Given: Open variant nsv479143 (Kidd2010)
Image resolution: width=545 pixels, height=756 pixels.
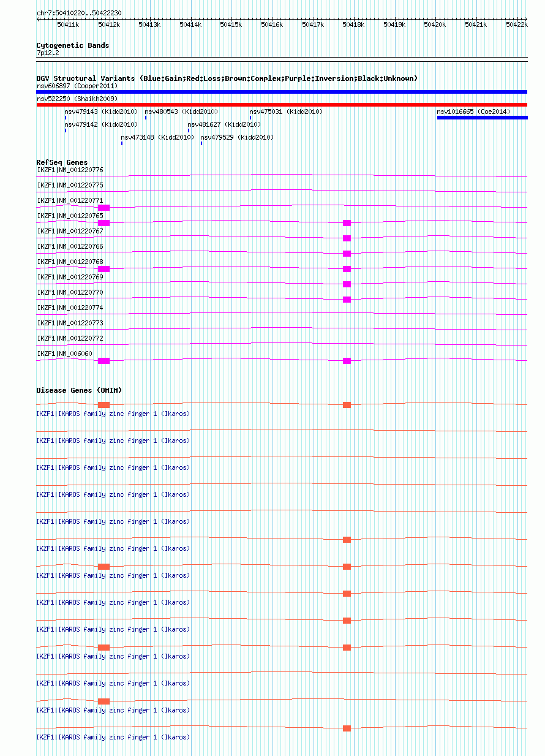Looking at the screenshot, I should tap(101, 112).
